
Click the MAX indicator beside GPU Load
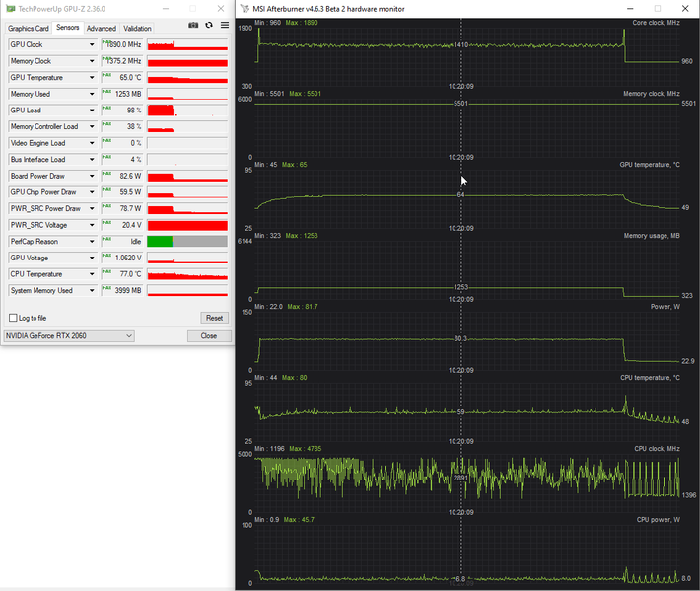coord(106,108)
